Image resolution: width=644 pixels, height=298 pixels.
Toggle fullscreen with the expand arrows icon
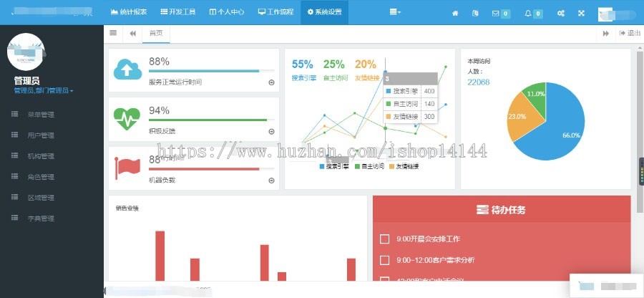coord(581,13)
